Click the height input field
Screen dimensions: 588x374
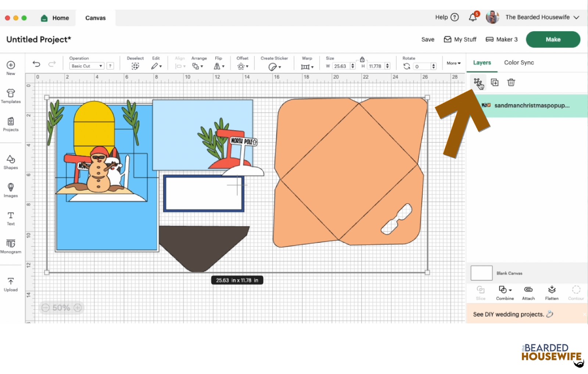[x=376, y=66]
